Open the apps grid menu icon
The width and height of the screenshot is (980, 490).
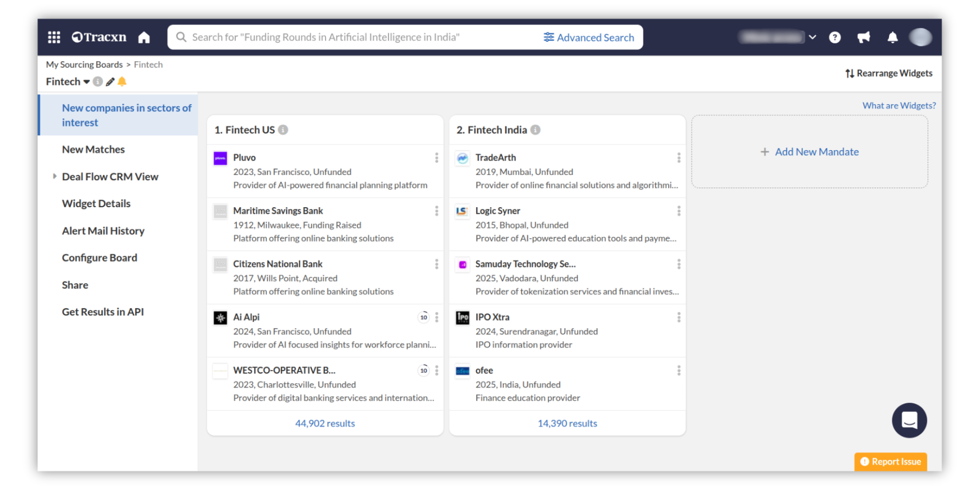click(x=54, y=37)
